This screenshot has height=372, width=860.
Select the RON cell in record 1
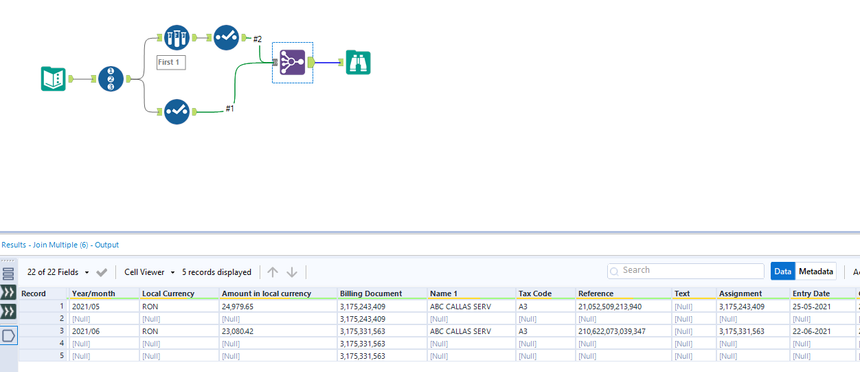[x=179, y=306]
